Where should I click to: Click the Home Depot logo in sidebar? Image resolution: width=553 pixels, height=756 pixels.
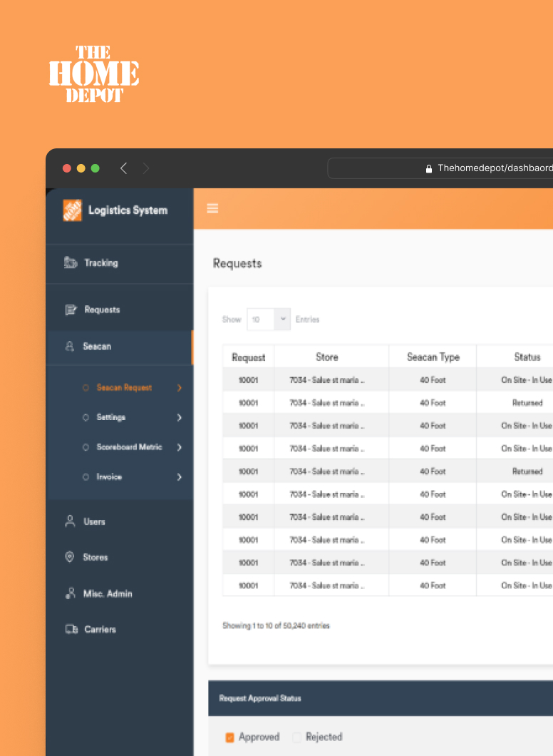(72, 210)
